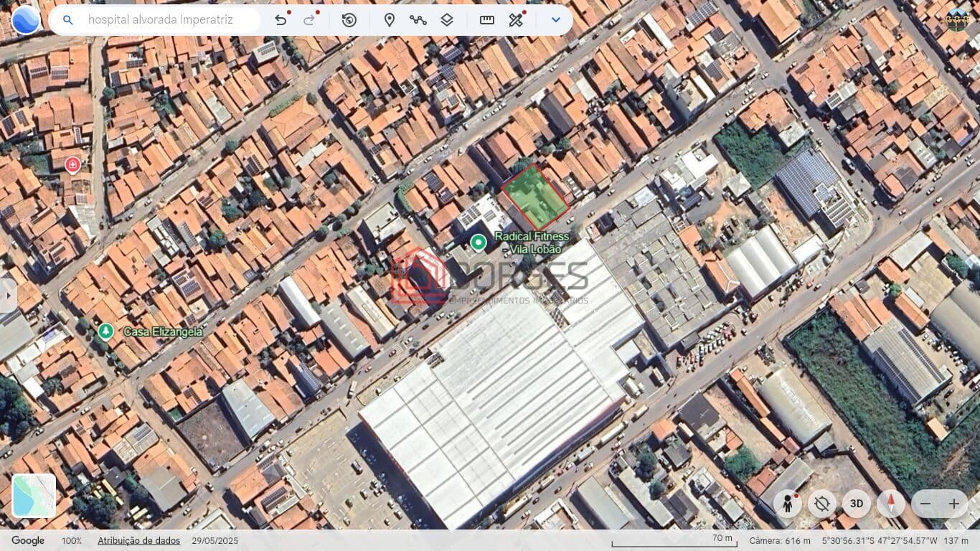Zoom in with plus button
The image size is (980, 551).
tap(954, 504)
